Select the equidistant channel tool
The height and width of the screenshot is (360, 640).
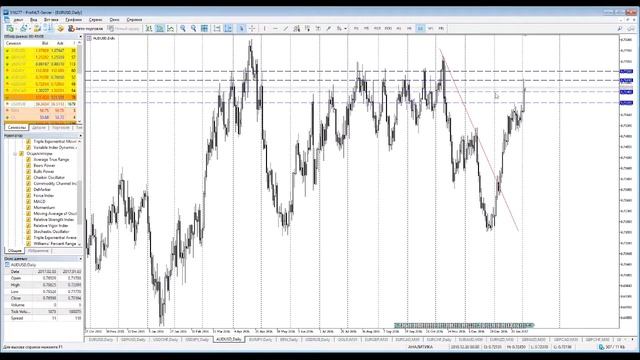click(x=297, y=28)
